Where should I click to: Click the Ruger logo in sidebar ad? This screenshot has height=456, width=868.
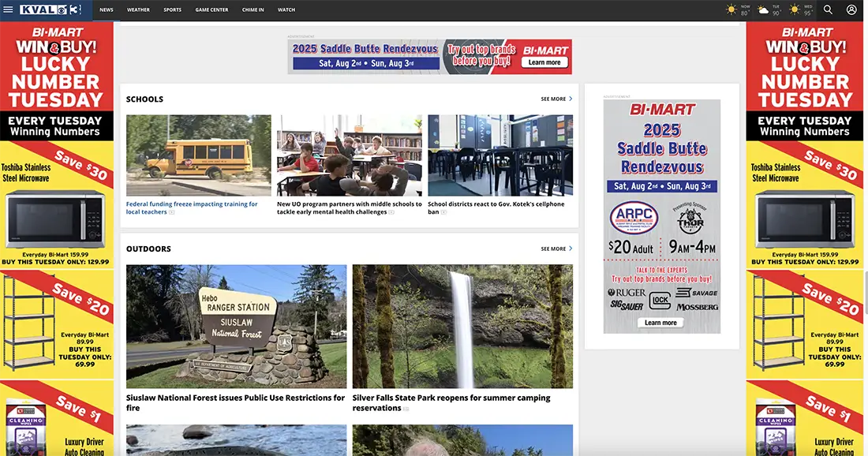(x=627, y=293)
